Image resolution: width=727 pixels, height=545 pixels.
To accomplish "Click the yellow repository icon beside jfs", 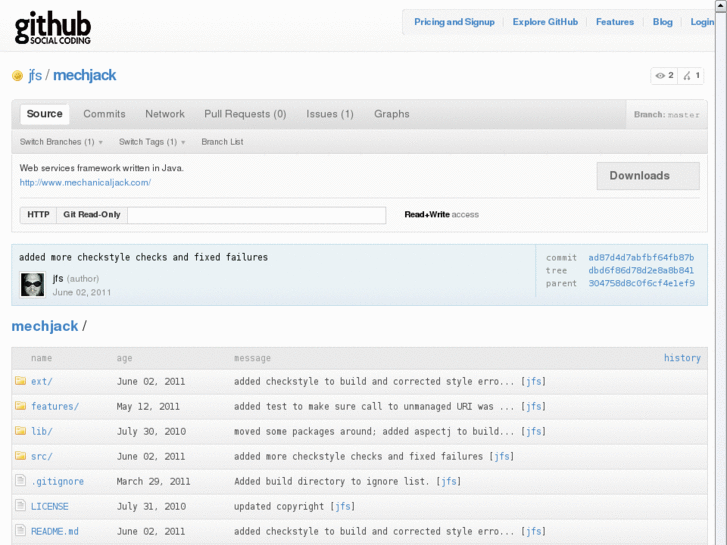I will (17, 76).
